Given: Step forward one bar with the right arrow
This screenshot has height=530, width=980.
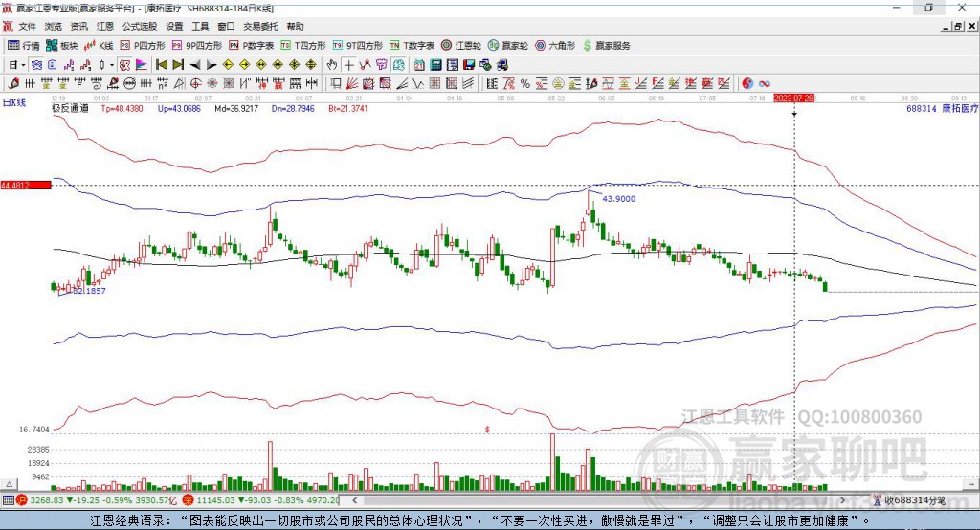Looking at the screenshot, I should pyautogui.click(x=212, y=65).
